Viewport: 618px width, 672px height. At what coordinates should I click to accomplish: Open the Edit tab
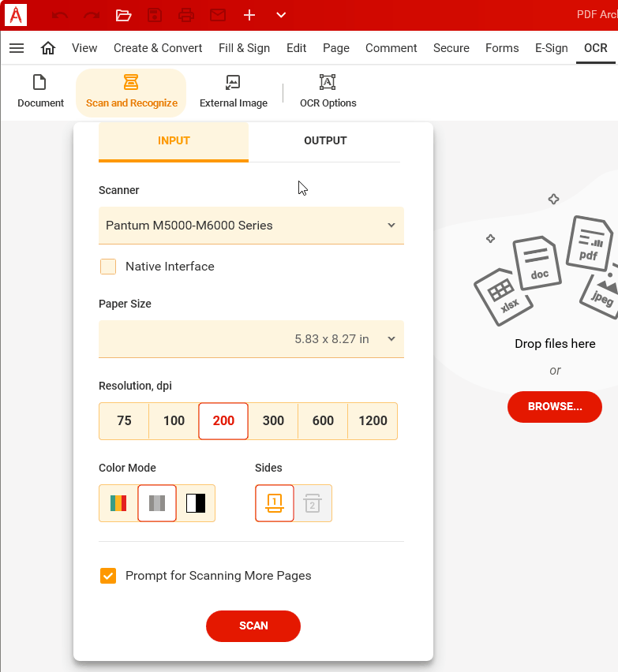[x=296, y=48]
